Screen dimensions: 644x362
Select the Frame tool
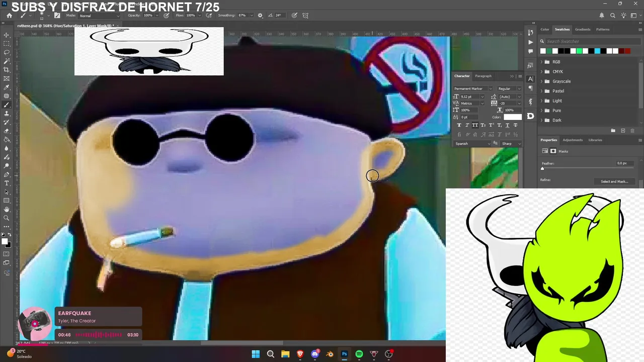7,78
